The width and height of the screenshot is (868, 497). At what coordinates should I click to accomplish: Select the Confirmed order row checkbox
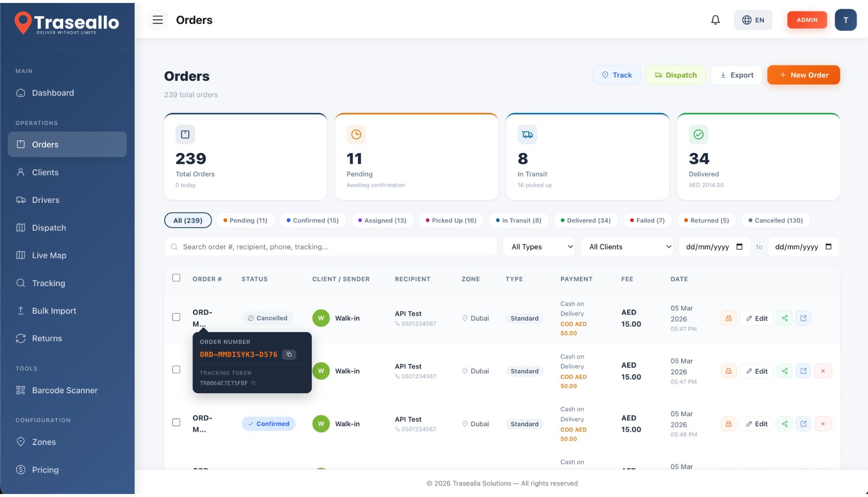pos(176,422)
